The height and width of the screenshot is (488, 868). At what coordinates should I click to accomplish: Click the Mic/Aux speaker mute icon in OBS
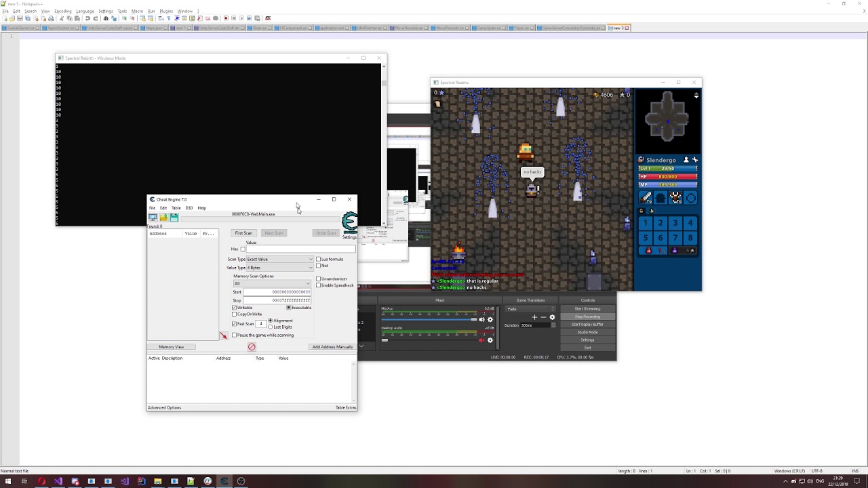(x=481, y=319)
